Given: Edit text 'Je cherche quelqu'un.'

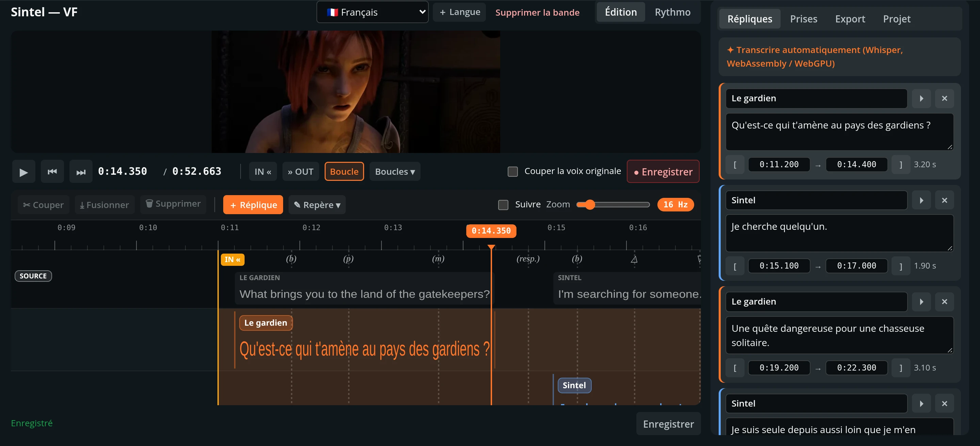Looking at the screenshot, I should pyautogui.click(x=839, y=233).
